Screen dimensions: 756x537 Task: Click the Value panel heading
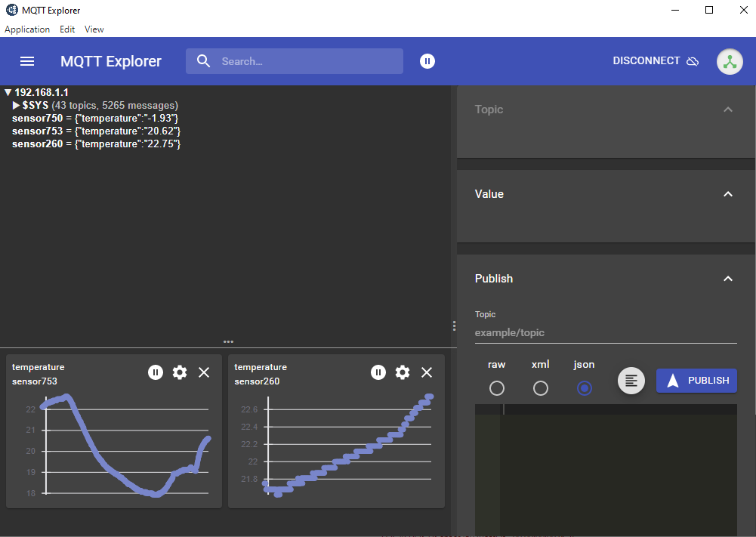click(489, 194)
